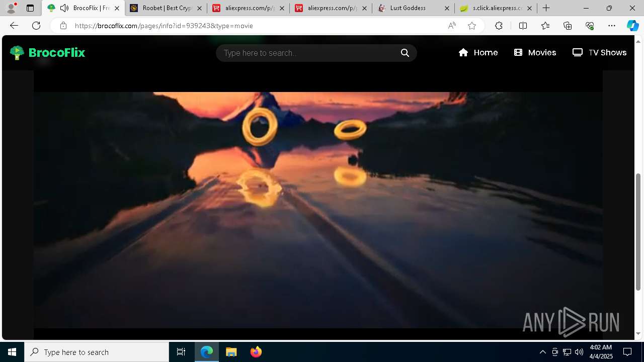This screenshot has height=362, width=644.
Task: Open the Favorites list icon
Action: coord(545,26)
